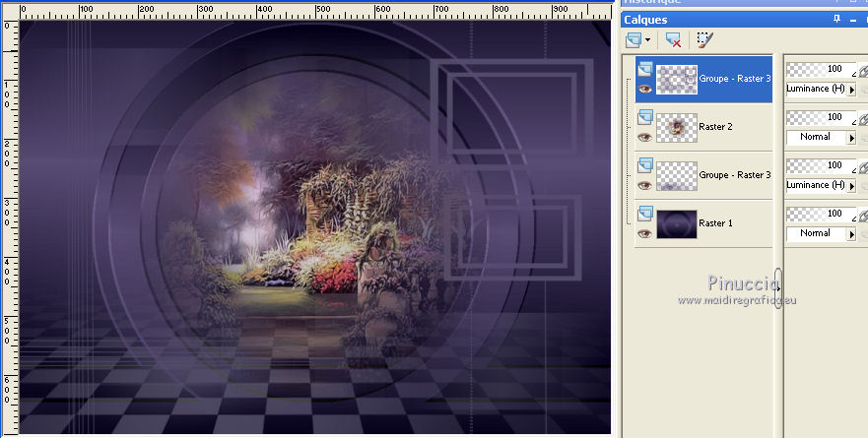Hide the Raster 1 background layer
868x438 pixels.
(644, 233)
